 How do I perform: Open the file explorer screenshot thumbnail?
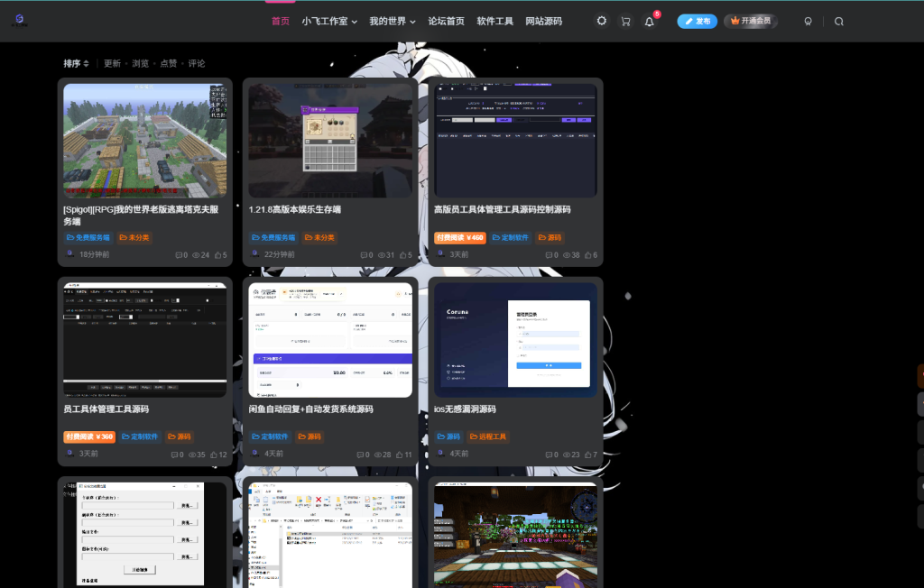point(330,535)
